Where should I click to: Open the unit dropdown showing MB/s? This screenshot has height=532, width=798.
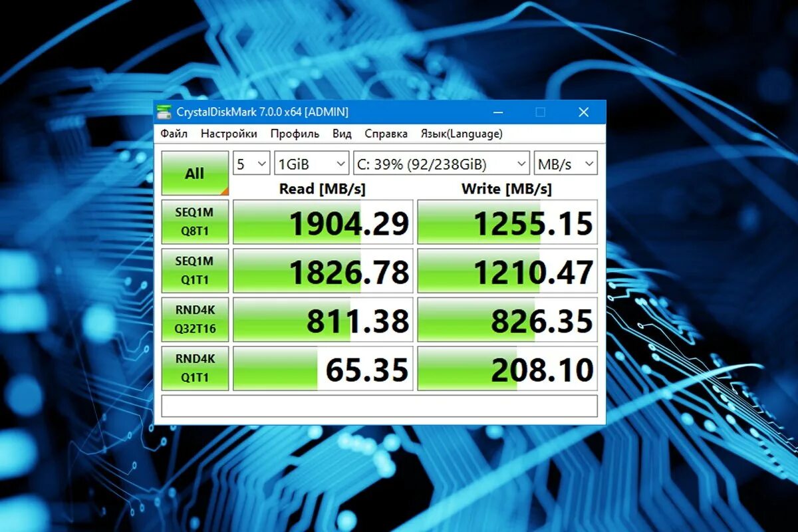click(x=566, y=164)
